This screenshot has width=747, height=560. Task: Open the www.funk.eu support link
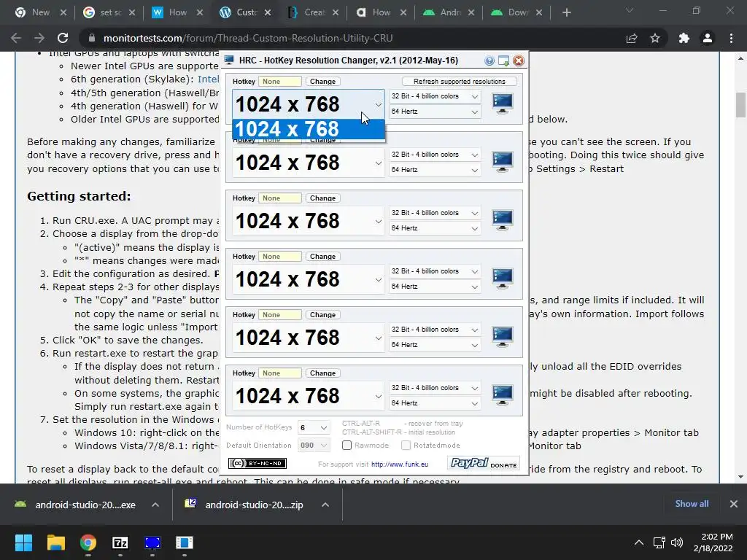400,464
